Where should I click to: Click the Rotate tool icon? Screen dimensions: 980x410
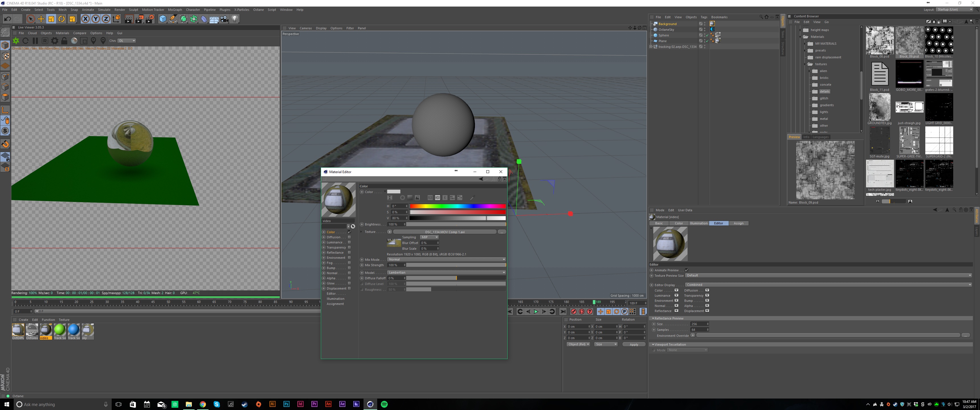[x=62, y=19]
